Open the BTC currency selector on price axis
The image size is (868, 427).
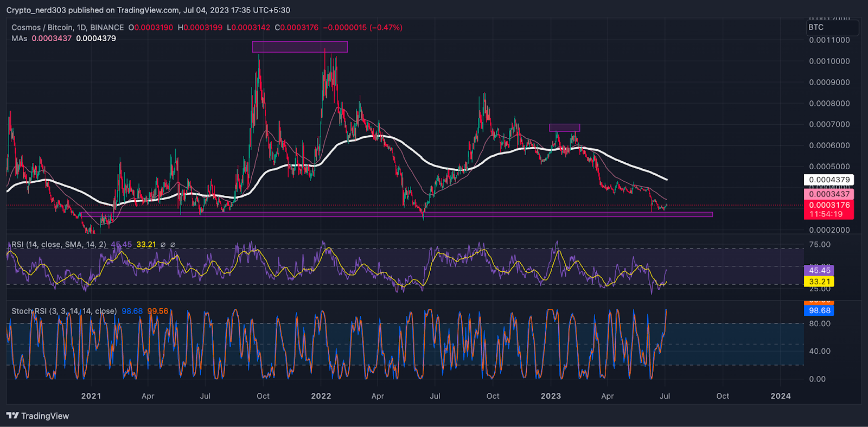tap(833, 27)
